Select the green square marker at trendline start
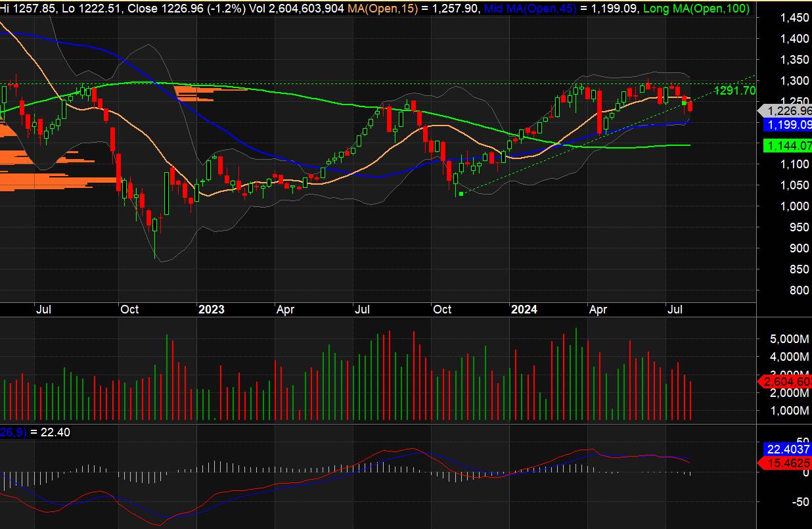 coord(462,193)
